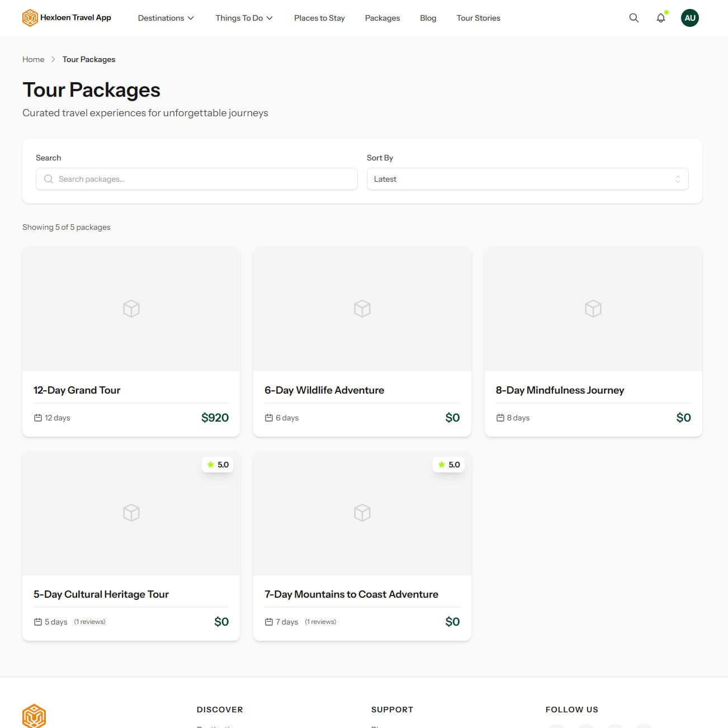
Task: Click the magnifier icon inside the search field
Action: [49, 179]
